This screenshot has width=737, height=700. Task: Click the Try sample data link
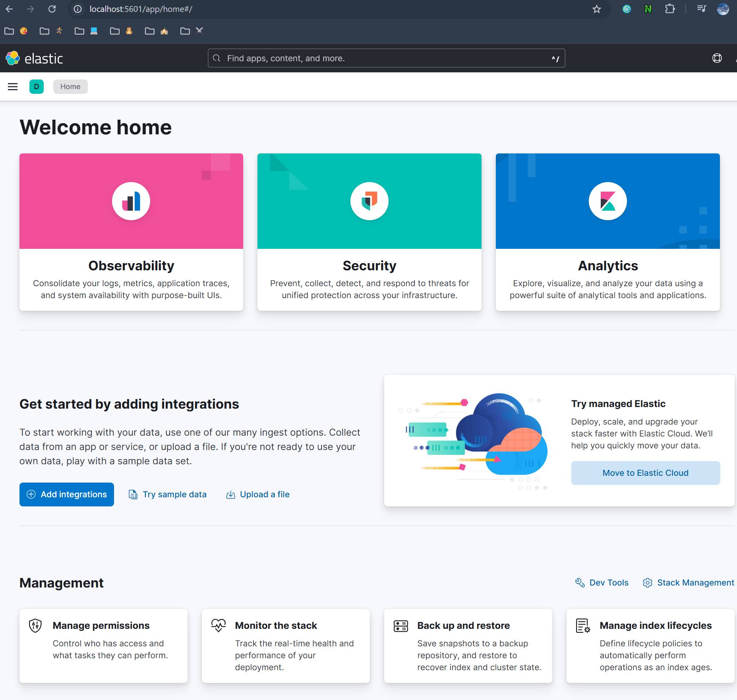[168, 494]
